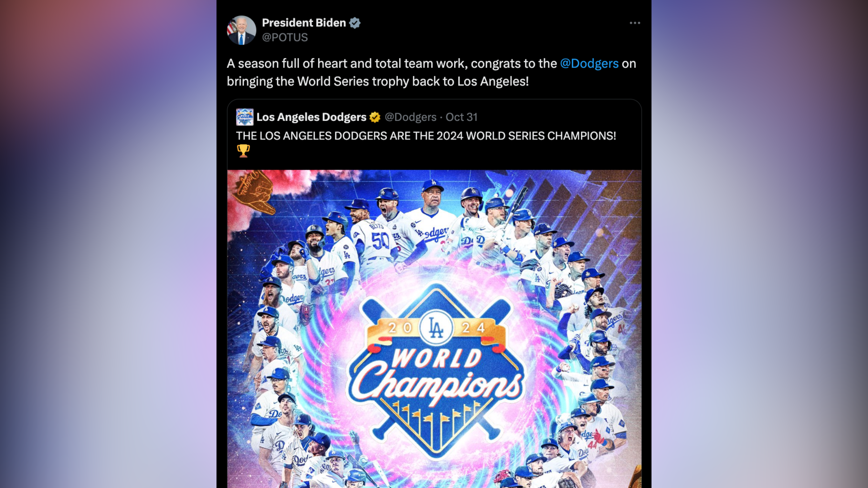Click the number 50 jersey in the image
Image resolution: width=868 pixels, height=488 pixels.
pyautogui.click(x=380, y=241)
